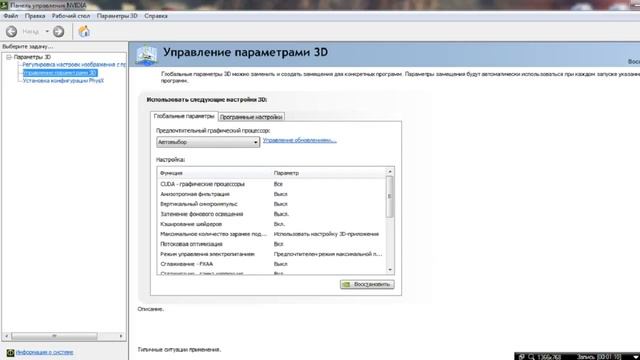Select Регулировка настроек изображения tree item
Image resolution: width=640 pixels, height=360 pixels.
point(74,64)
